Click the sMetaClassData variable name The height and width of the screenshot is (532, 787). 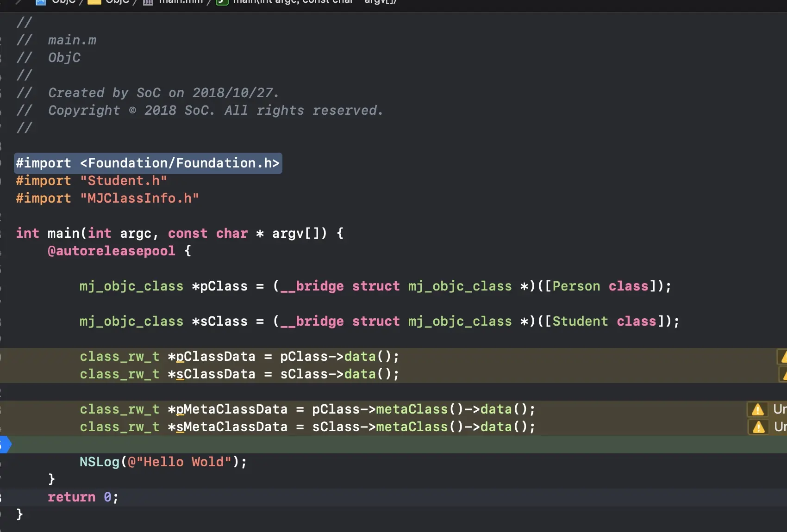(x=231, y=427)
